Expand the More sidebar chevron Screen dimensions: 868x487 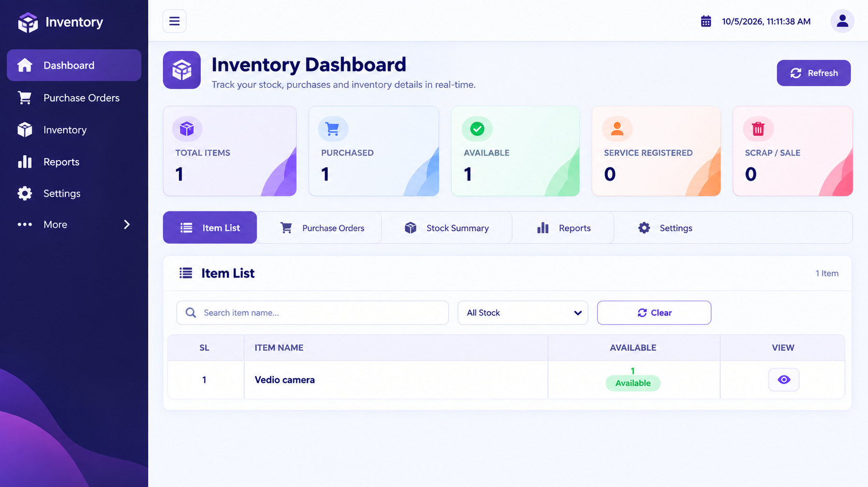(x=127, y=224)
